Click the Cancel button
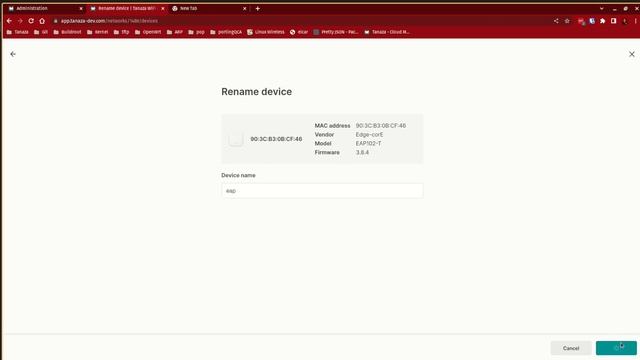640x360 pixels. click(571, 348)
